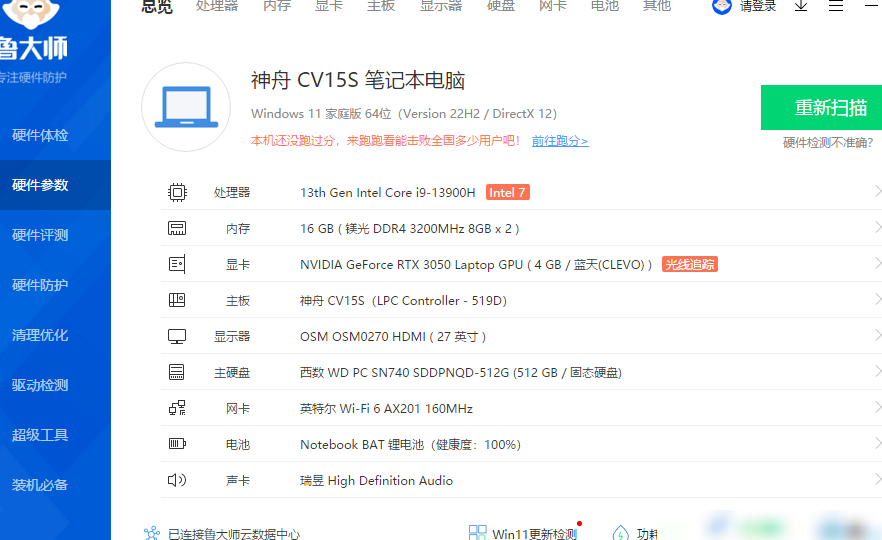The width and height of the screenshot is (882, 540).
Task: Click the monitor display icon
Action: (177, 336)
